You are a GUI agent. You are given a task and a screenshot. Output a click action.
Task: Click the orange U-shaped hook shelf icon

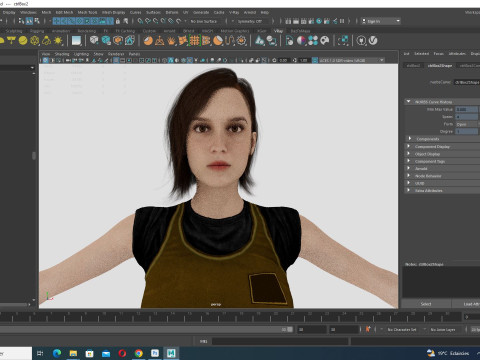click(x=229, y=41)
